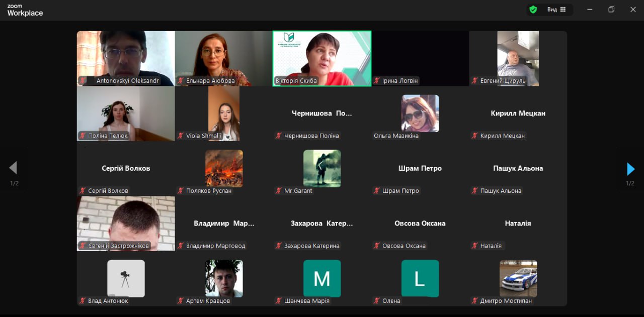Click muted mic icon for Захарова Катерина
This screenshot has width=644, height=317.
point(279,246)
